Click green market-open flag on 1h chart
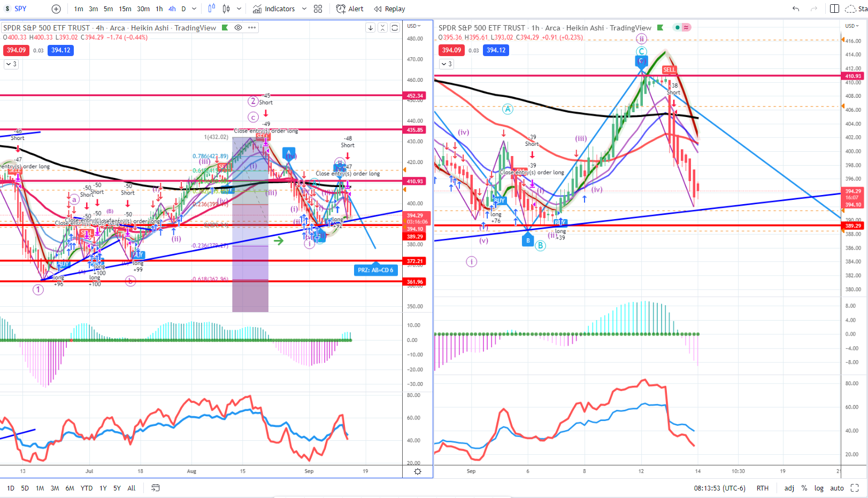Screen dimensions: 868x498 [660, 27]
